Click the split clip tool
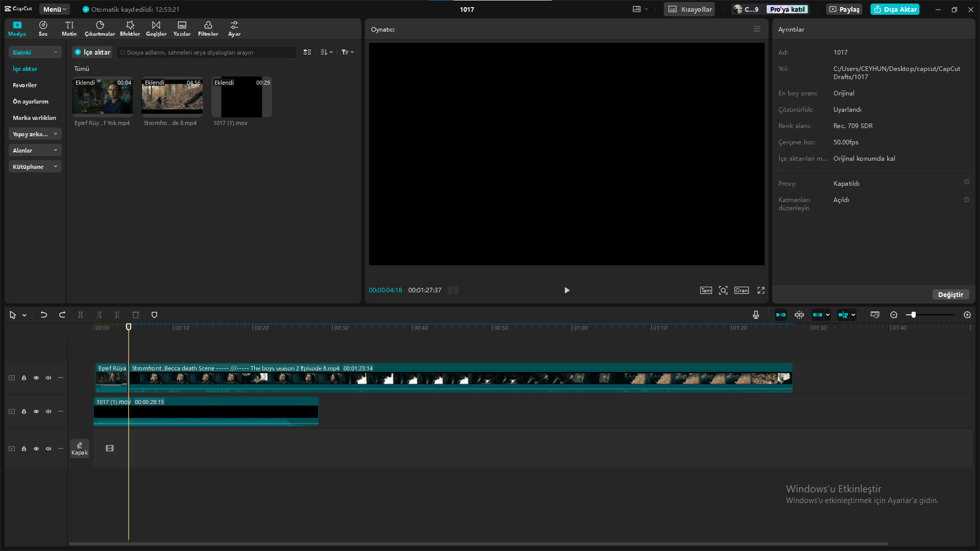Image resolution: width=980 pixels, height=551 pixels. coord(81,315)
